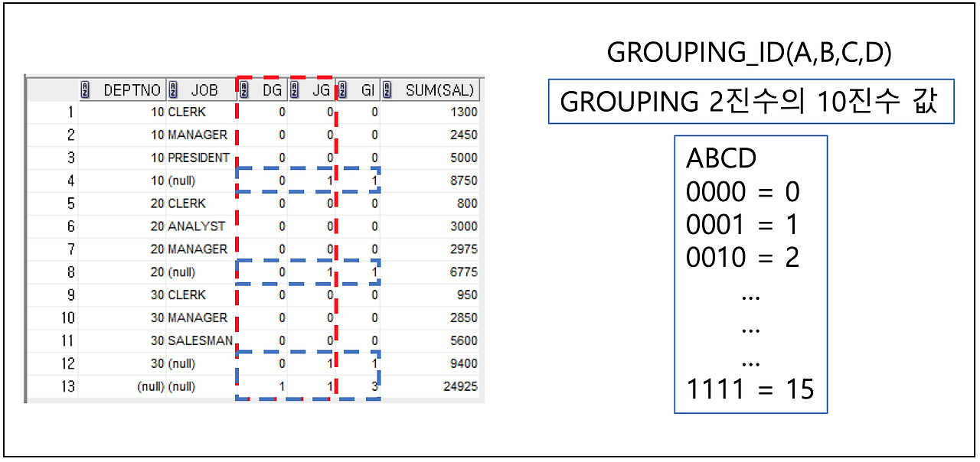Click the sort icon beside DEPTNO header
Screen dimensions: 980x462
tap(86, 89)
